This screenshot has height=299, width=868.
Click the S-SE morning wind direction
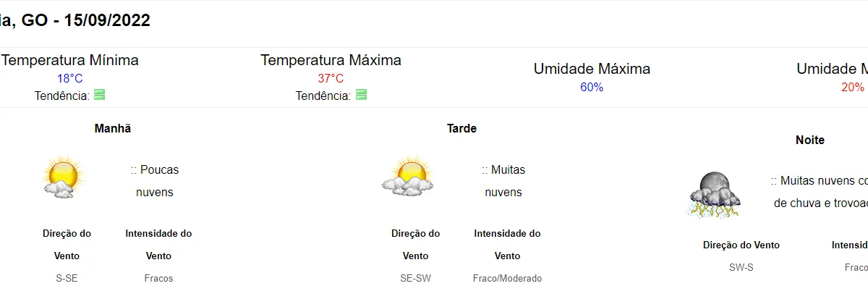67,278
